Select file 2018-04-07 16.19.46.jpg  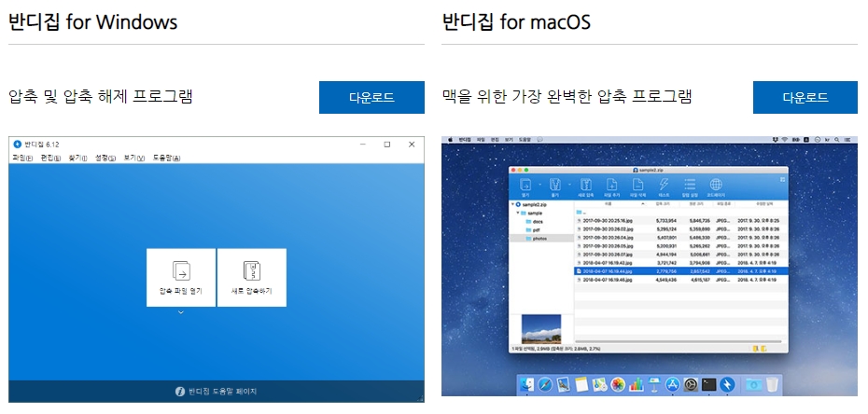[681, 281]
